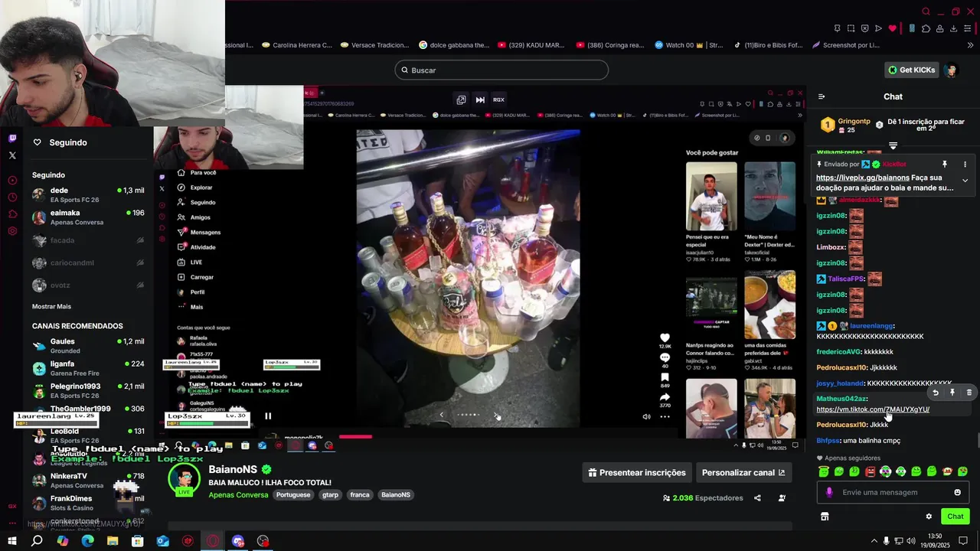
Task: Select Explorar in TikTok sidebar
Action: 196,187
